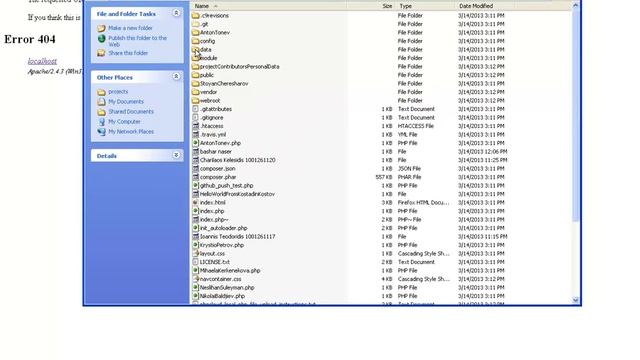The height and width of the screenshot is (360, 640).
Task: Select the .gitignore file name
Action: tap(211, 118)
